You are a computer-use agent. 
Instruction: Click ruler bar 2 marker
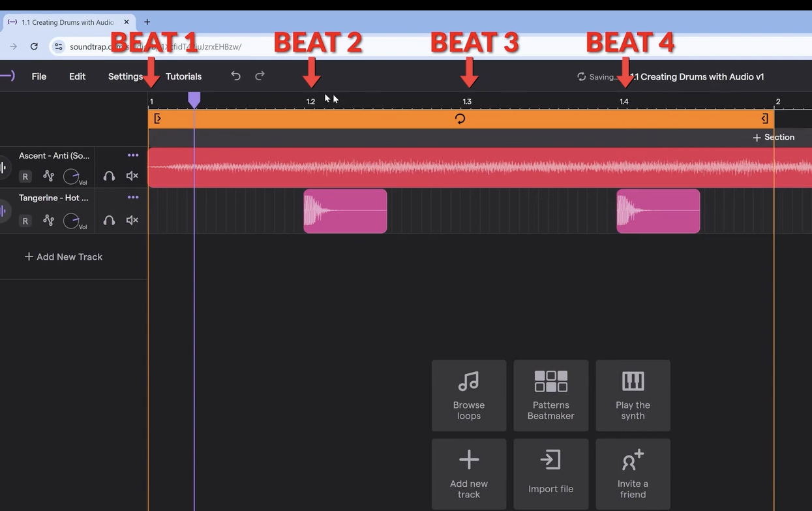pyautogui.click(x=777, y=102)
